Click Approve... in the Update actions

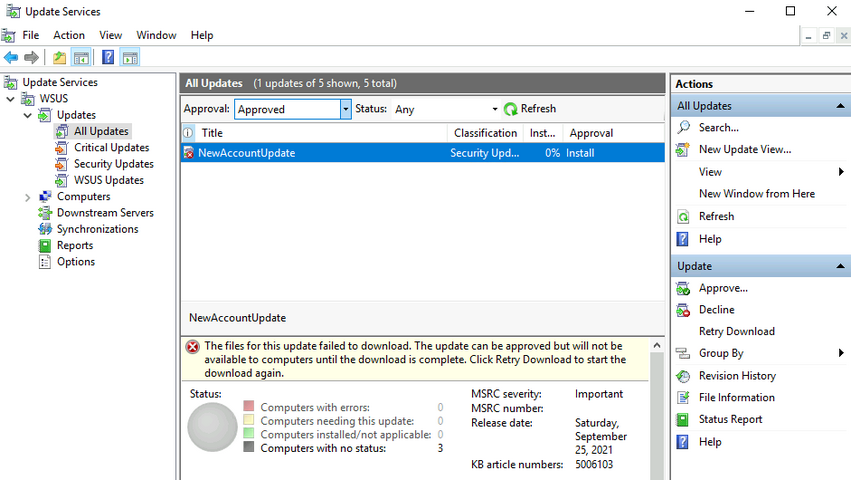point(723,288)
